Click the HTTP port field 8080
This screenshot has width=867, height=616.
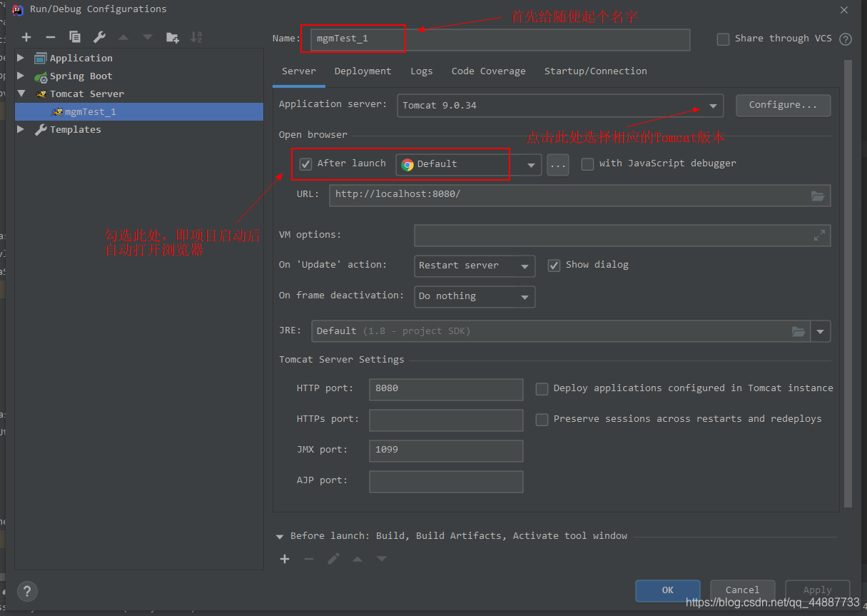coord(446,389)
